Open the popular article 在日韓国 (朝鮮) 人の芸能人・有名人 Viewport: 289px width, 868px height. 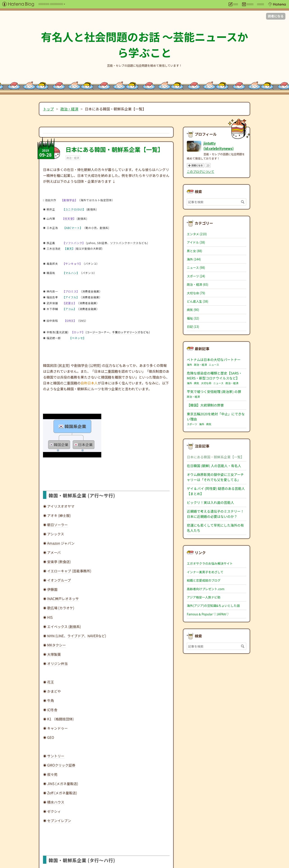click(214, 466)
